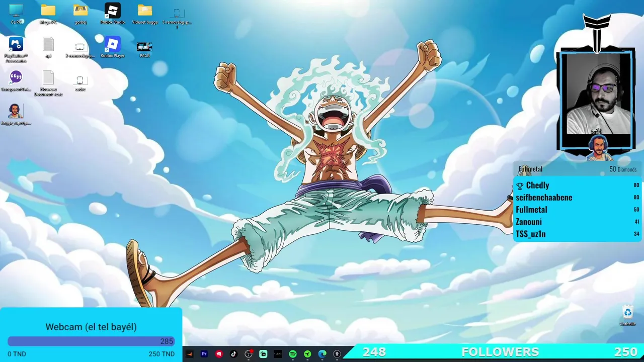644x362 pixels.
Task: Open the green propeller-logo taskbar app
Action: 307,354
